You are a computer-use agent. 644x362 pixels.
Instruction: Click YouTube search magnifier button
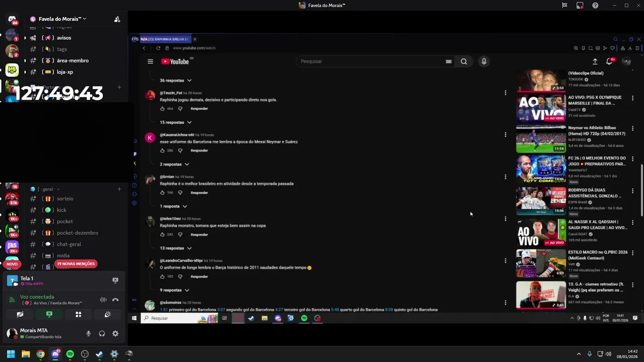pyautogui.click(x=464, y=61)
